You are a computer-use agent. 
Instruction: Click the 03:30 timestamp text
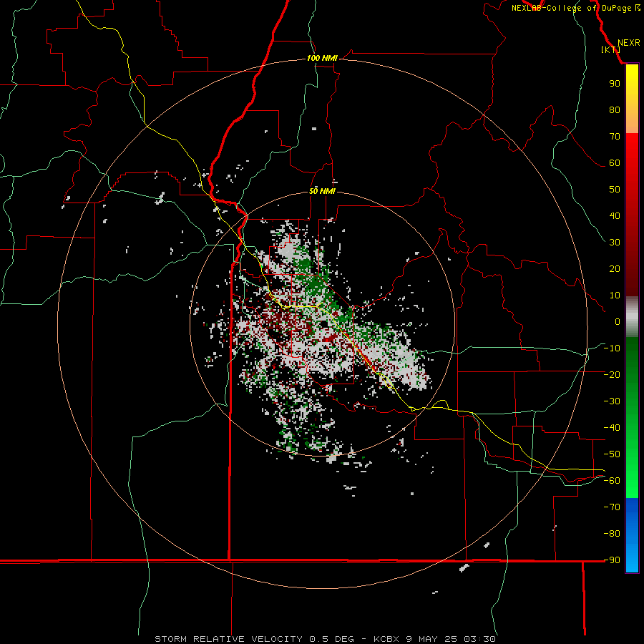click(x=479, y=639)
